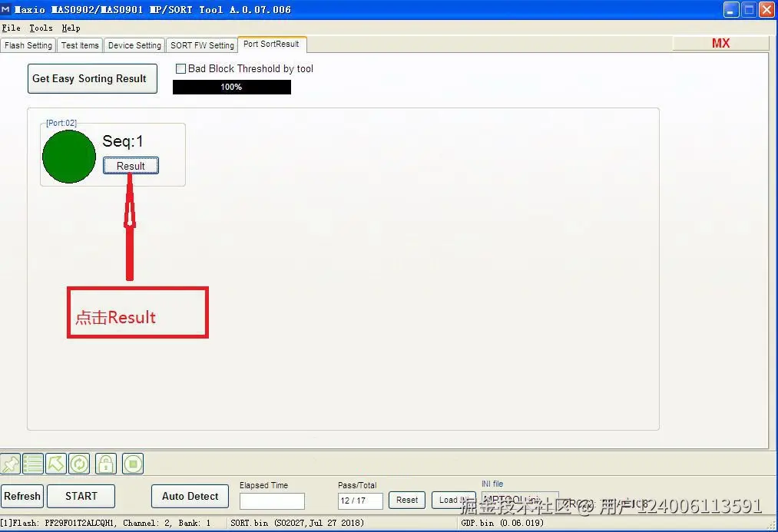
Task: Click the [Port:02] group label
Action: (x=61, y=123)
